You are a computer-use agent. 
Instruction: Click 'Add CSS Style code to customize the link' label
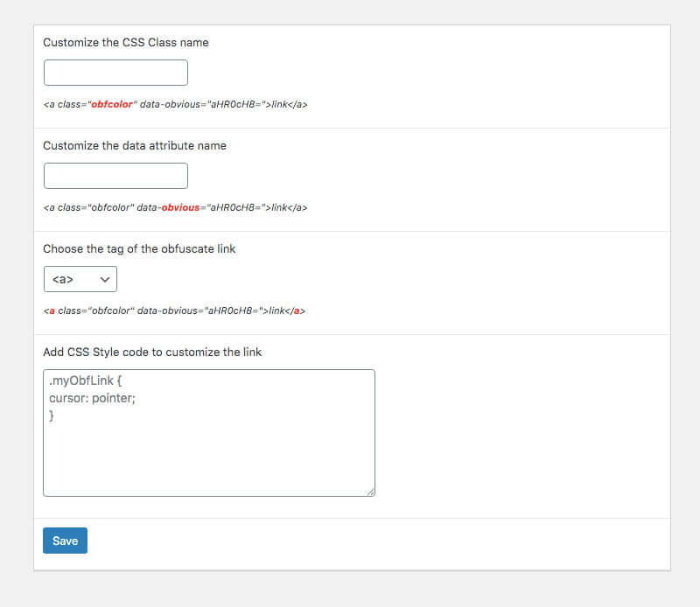tap(152, 352)
